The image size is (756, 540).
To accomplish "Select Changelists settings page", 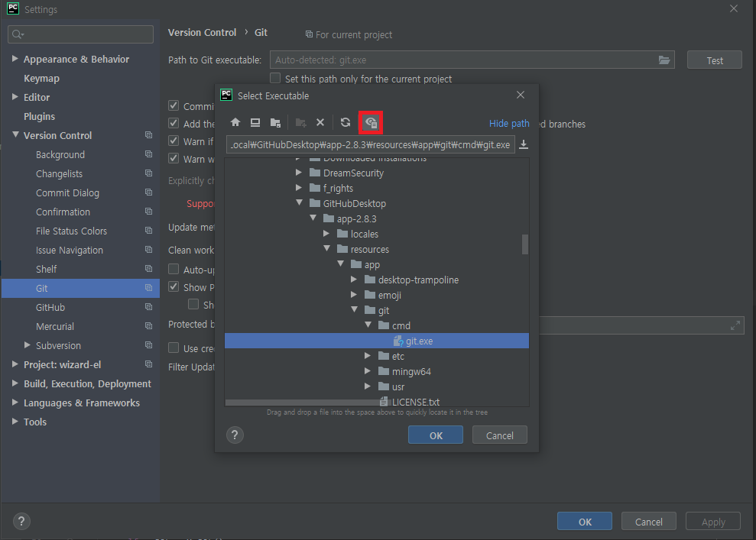I will (x=59, y=173).
